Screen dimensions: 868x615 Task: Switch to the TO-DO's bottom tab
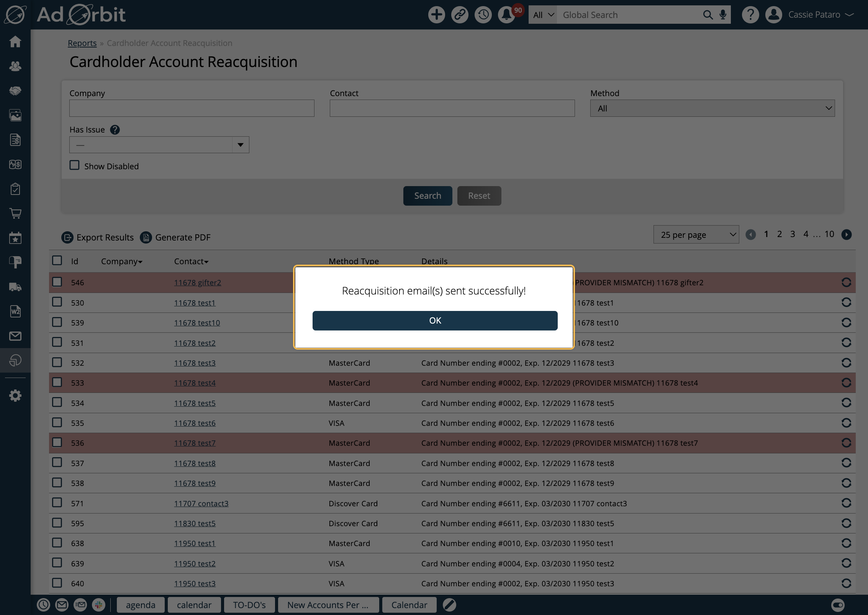[x=249, y=605]
